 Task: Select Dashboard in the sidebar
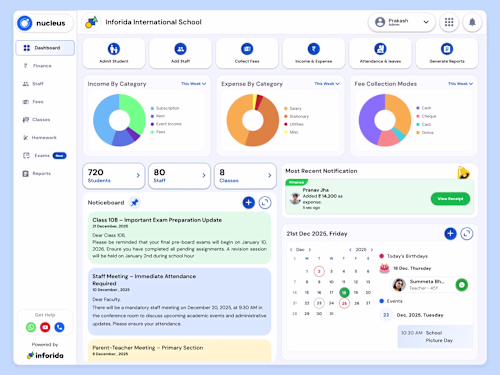[45, 48]
